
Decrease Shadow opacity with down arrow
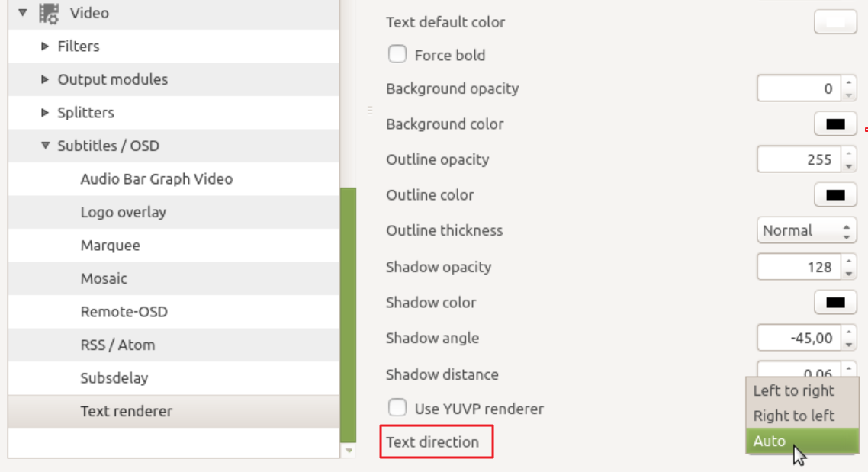pos(849,273)
